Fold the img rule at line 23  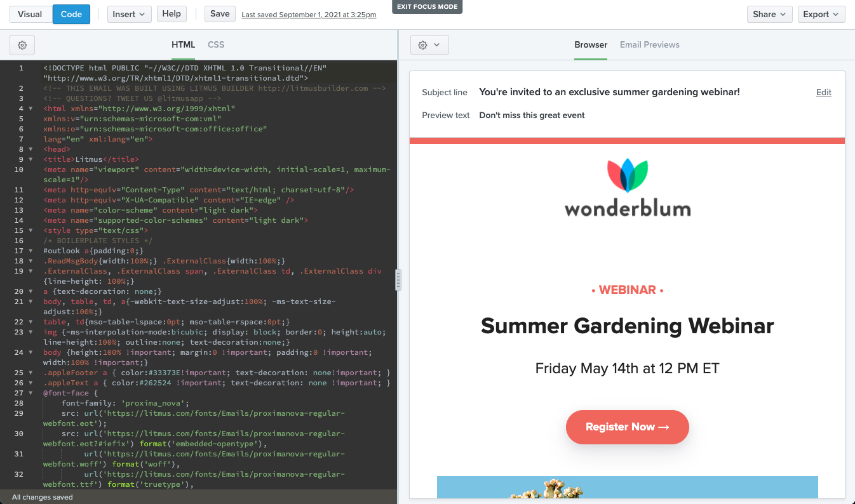tap(31, 332)
